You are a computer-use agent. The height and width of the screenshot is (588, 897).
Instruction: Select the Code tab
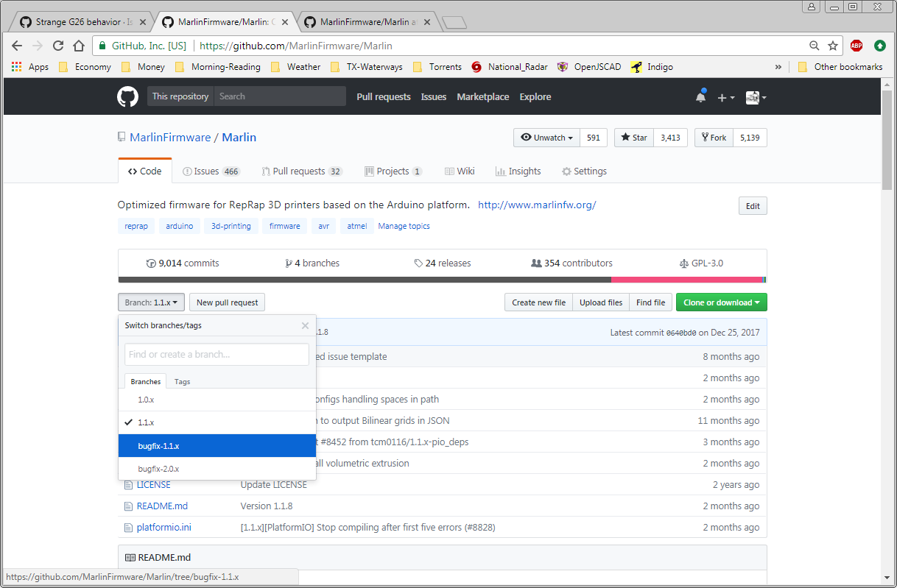click(x=145, y=171)
